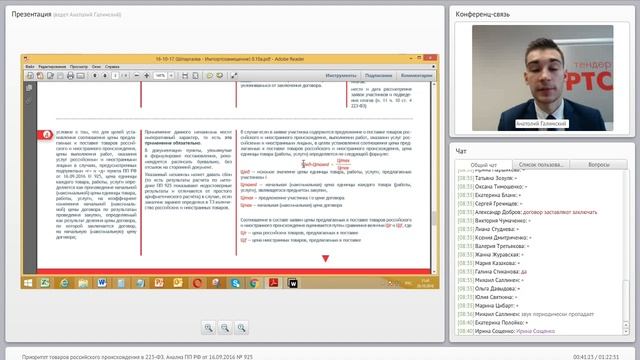Image resolution: width=640 pixels, height=360 pixels.
Task: Switch to the Общий чат tab
Action: point(483,164)
